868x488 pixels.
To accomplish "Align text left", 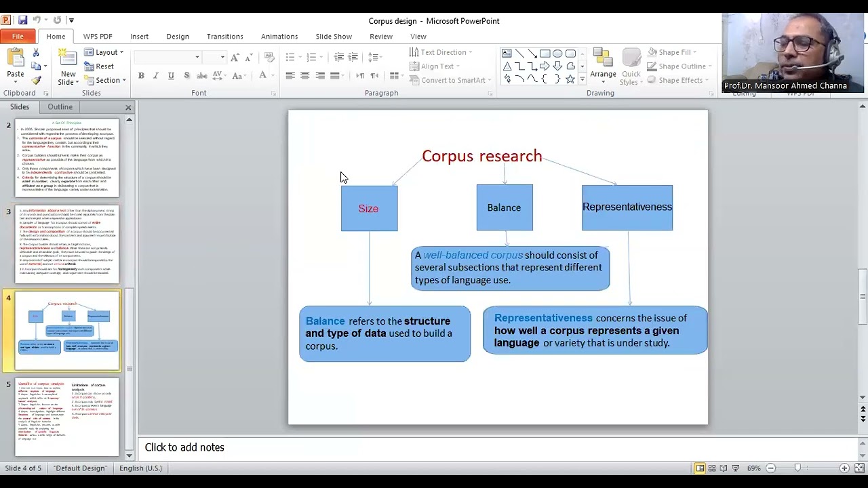I will pos(290,76).
